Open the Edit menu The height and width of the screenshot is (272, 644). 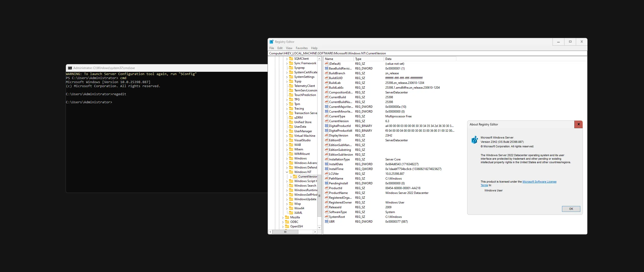[x=280, y=48]
